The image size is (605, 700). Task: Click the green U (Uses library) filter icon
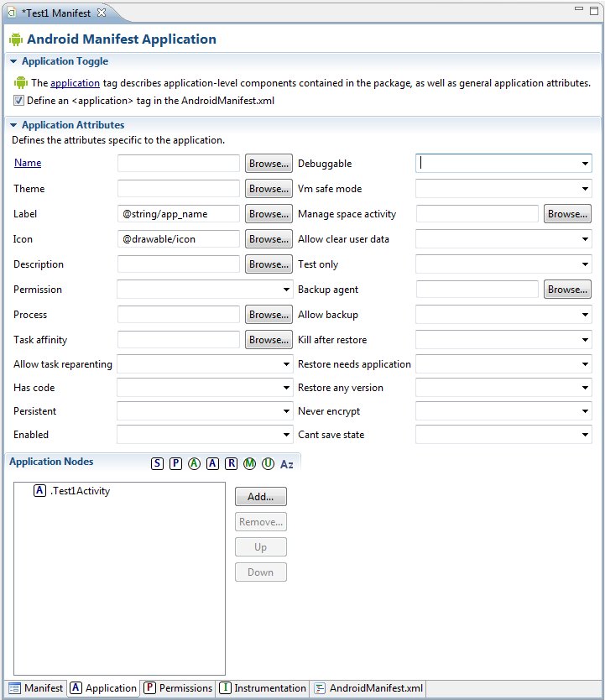(268, 464)
